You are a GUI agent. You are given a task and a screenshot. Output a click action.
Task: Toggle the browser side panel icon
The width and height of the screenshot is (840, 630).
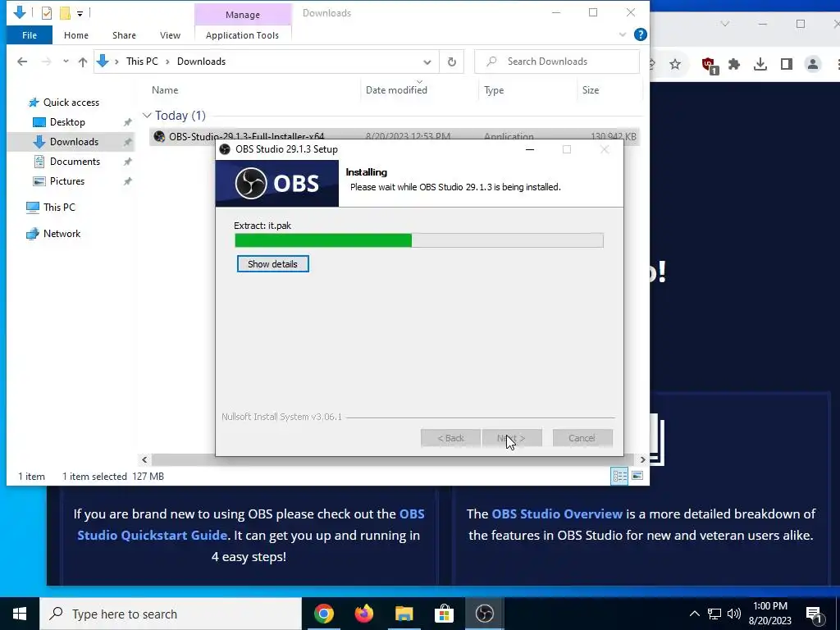(787, 65)
